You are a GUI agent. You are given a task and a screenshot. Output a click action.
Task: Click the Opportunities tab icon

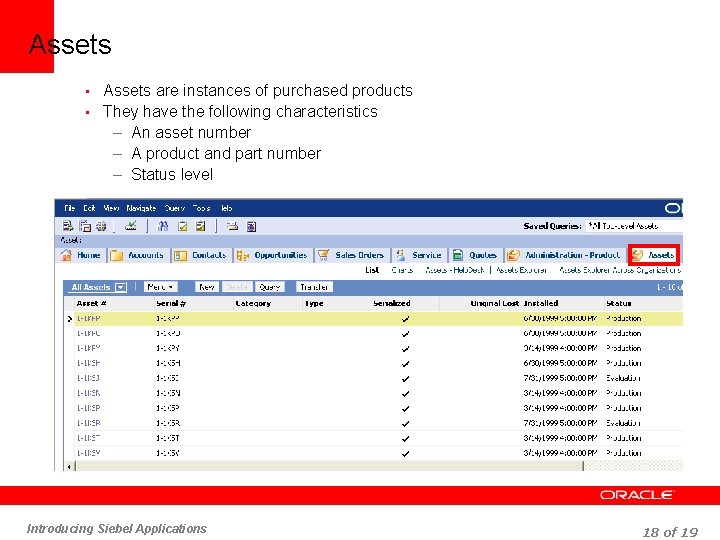tap(243, 255)
